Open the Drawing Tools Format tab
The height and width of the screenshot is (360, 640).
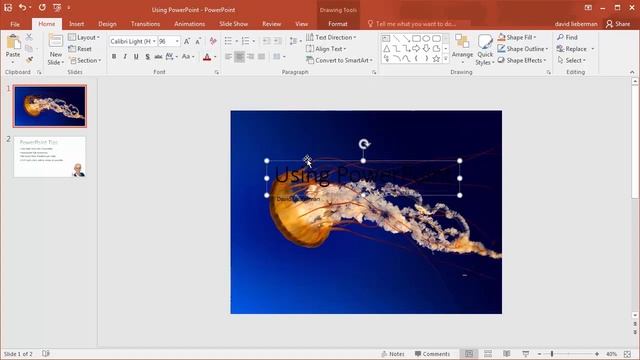coord(338,24)
